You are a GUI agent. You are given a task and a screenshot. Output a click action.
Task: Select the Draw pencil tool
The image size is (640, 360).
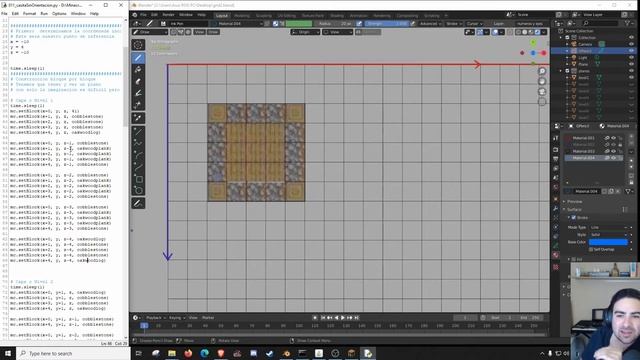(138, 58)
